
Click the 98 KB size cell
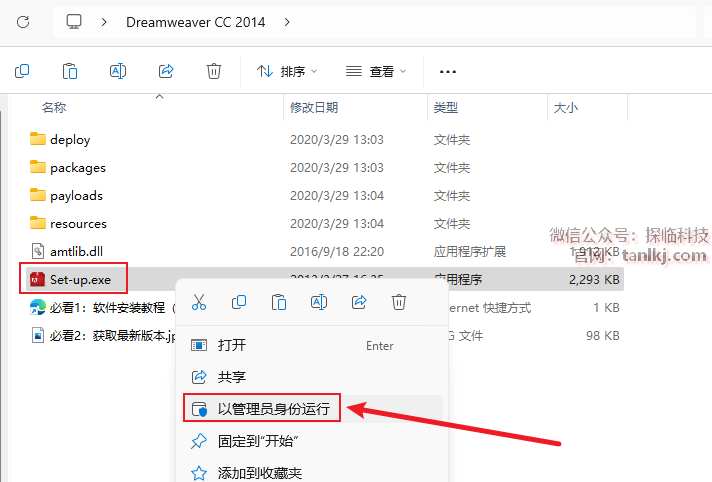[603, 336]
